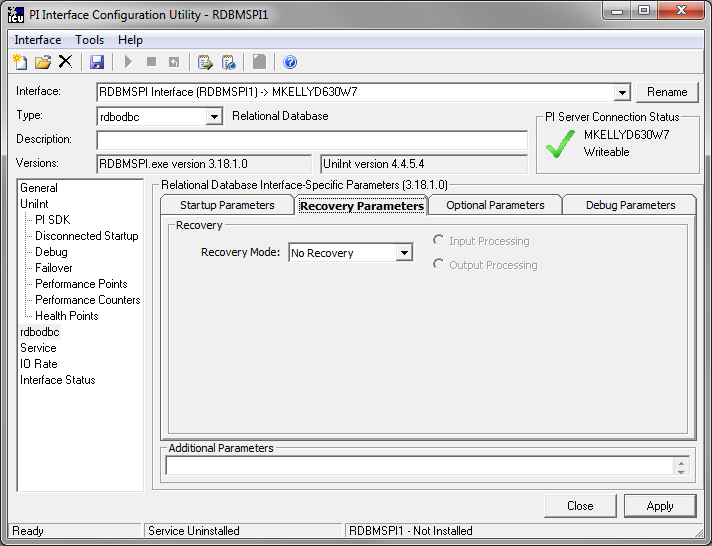
Task: Open the Tools menu
Action: (x=89, y=40)
